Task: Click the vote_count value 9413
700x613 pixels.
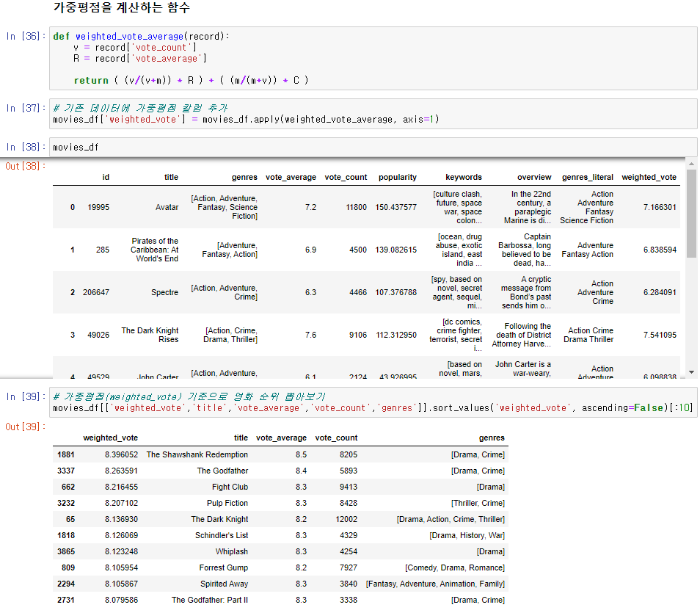Action: click(x=349, y=487)
